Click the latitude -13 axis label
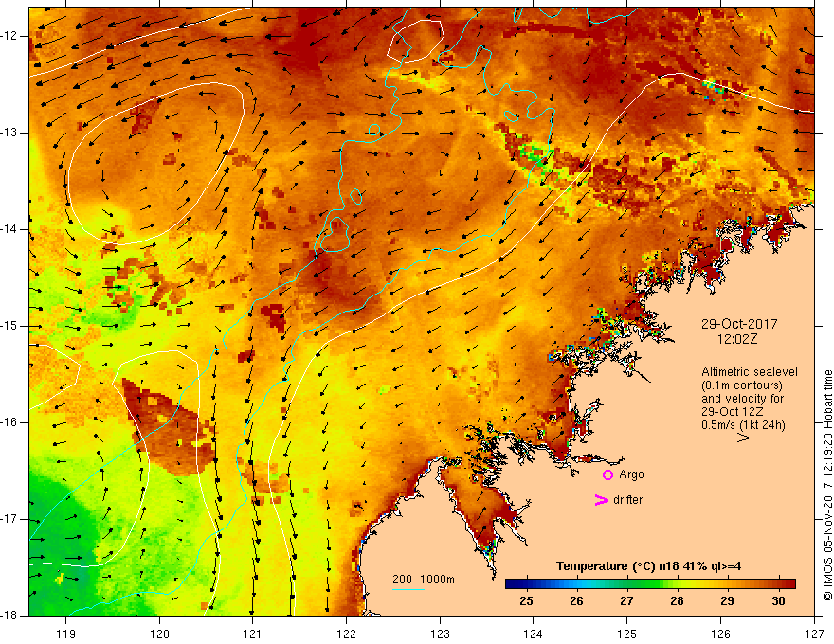Image resolution: width=834 pixels, height=644 pixels. [10, 133]
